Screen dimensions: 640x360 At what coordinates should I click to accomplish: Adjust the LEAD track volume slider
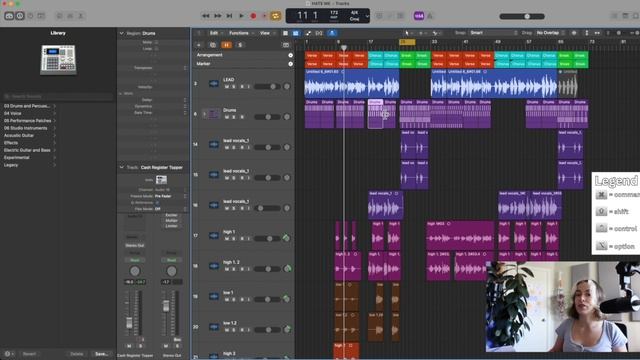(267, 87)
